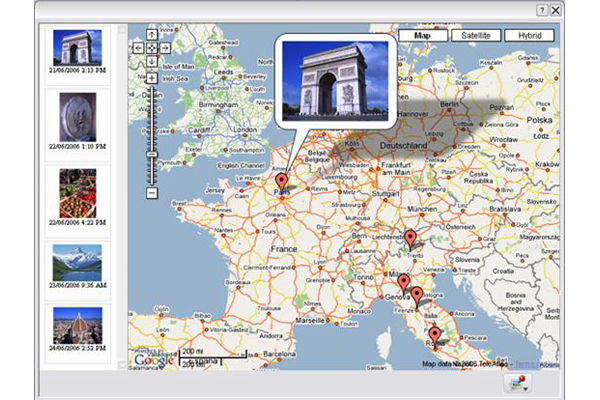
Task: Click the Marseille label on the map
Action: 310,320
